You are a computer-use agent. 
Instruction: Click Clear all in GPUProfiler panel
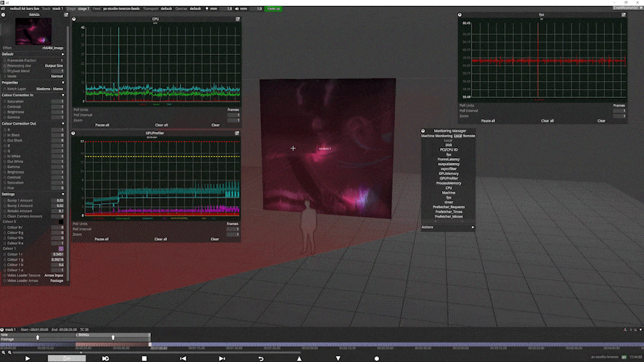pyautogui.click(x=160, y=239)
